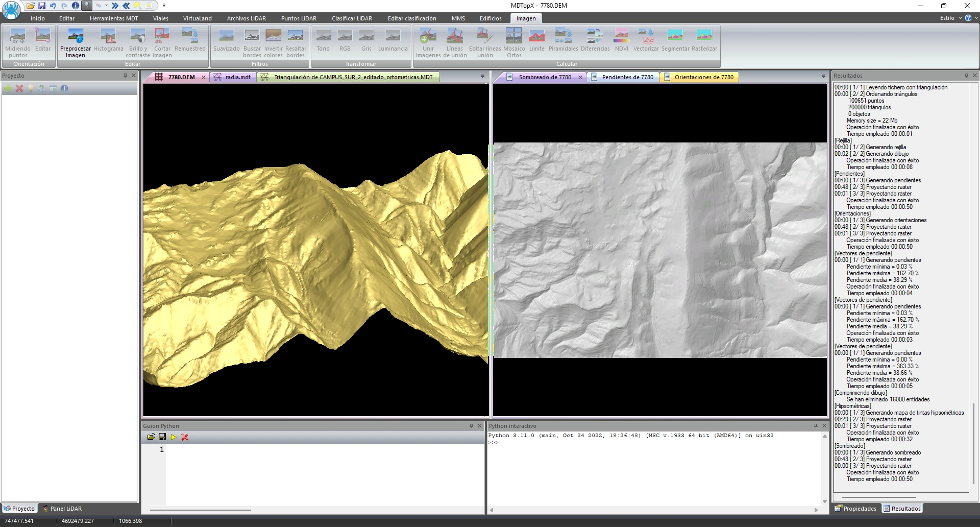
Task: Click the Resultados panel vertical scrollbar
Action: (974, 444)
